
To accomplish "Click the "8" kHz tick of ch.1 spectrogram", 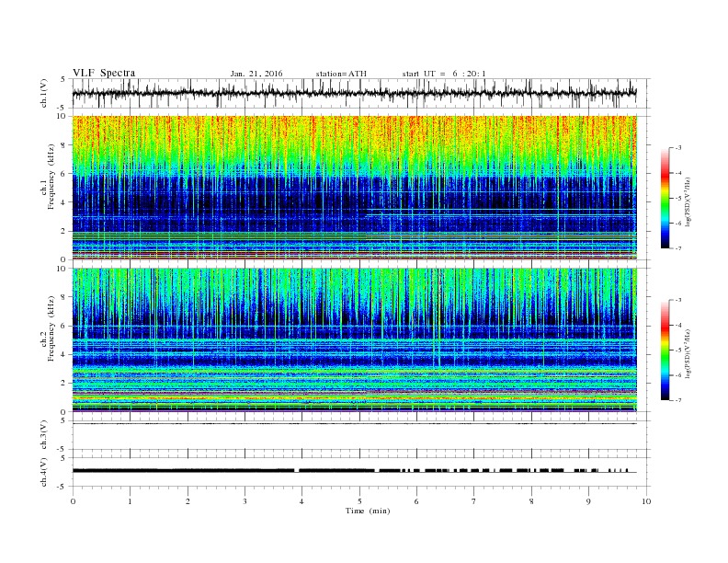I will click(x=63, y=145).
